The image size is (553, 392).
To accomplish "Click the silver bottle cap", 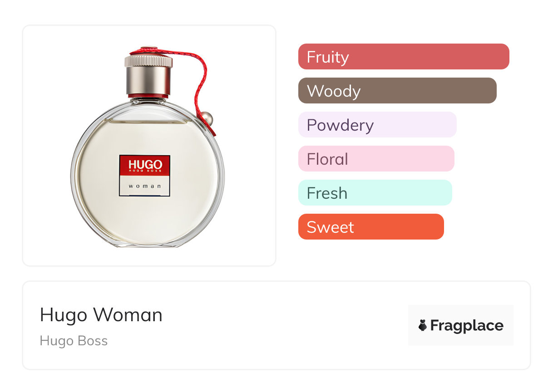I will point(148,75).
